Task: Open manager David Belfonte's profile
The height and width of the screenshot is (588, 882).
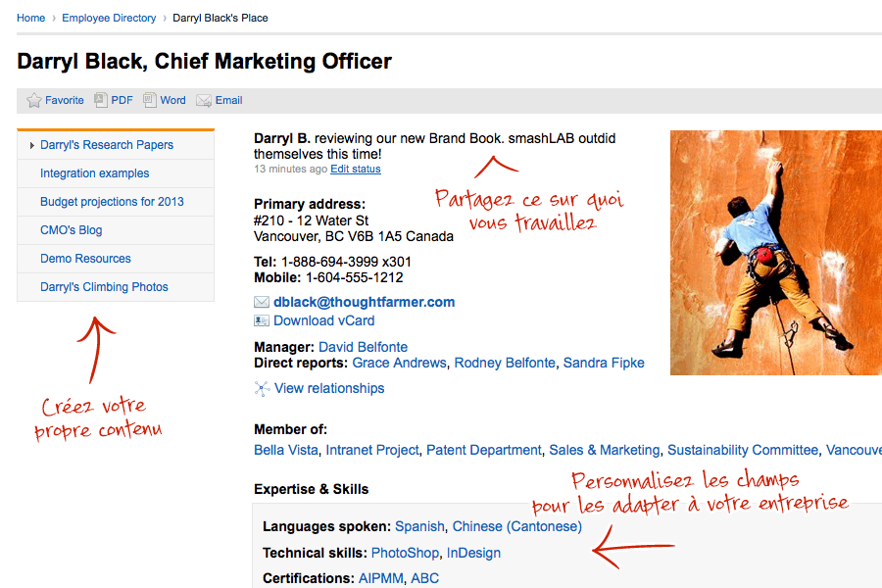Action: [363, 347]
